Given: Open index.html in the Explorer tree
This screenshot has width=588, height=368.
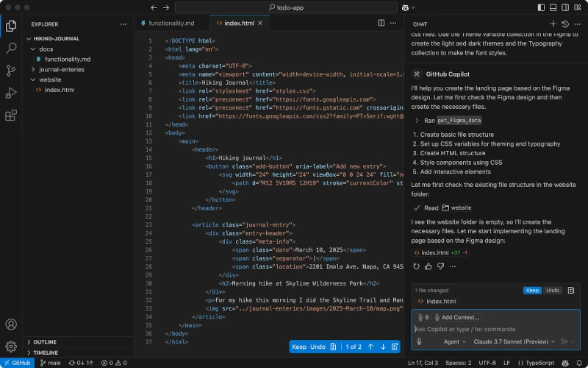Looking at the screenshot, I should click(60, 90).
